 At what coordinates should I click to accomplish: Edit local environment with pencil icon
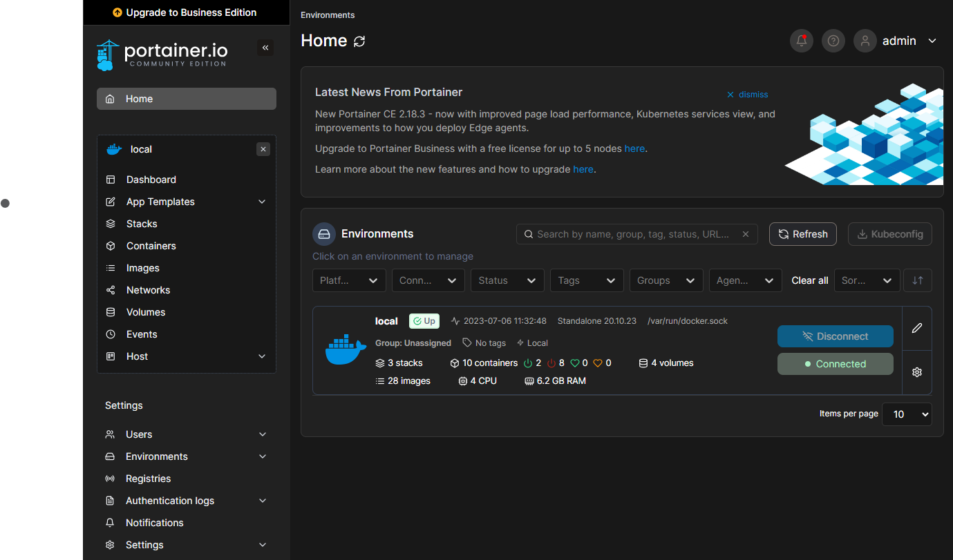tap(917, 328)
